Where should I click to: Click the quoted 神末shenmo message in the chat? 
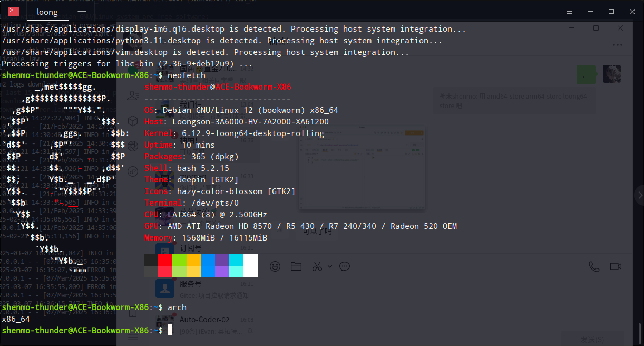[x=514, y=101]
